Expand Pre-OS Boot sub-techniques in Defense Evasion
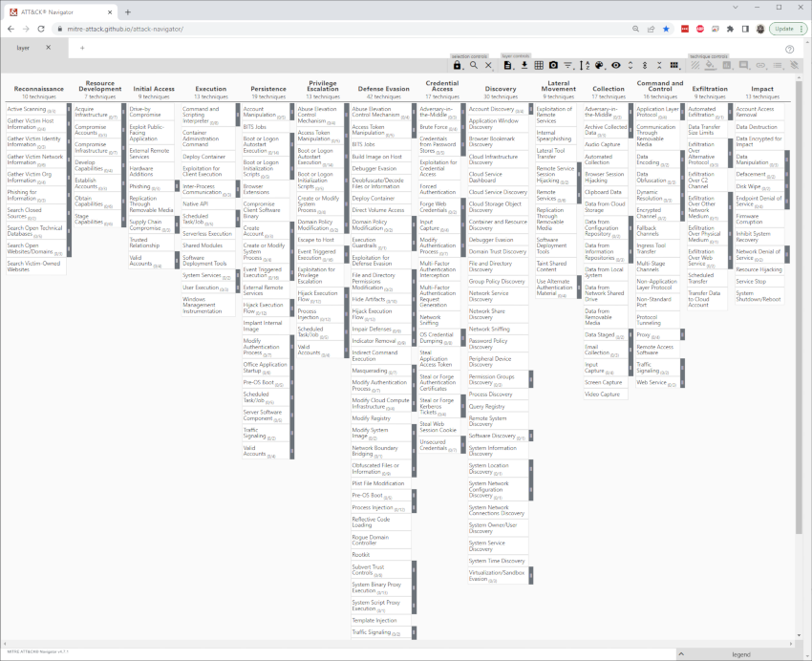Image resolution: width=812 pixels, height=661 pixels. pos(414,496)
